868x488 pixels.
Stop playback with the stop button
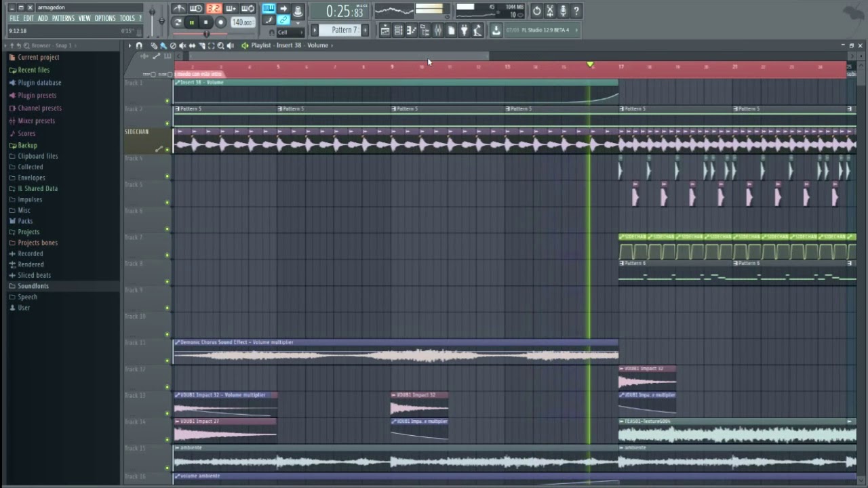[x=205, y=22]
